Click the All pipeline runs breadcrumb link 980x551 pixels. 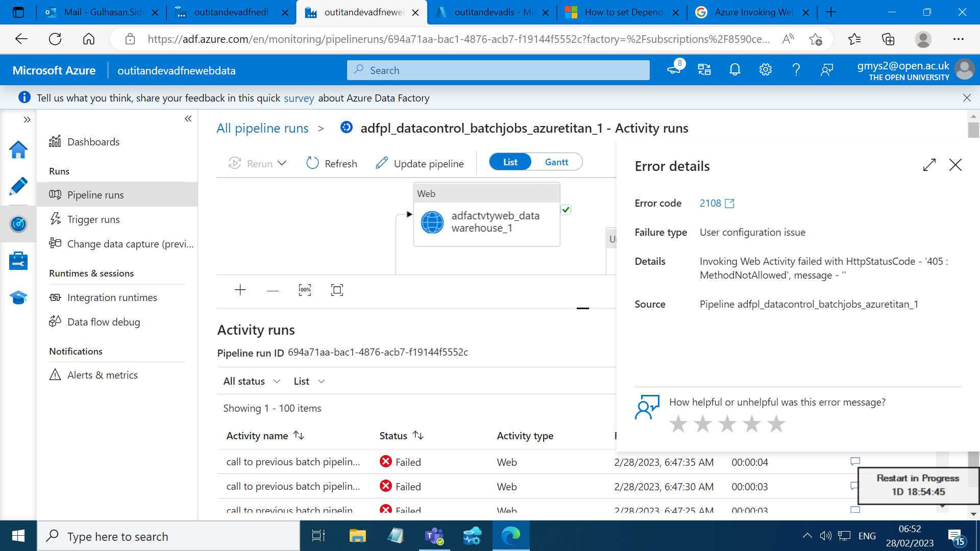pos(262,128)
